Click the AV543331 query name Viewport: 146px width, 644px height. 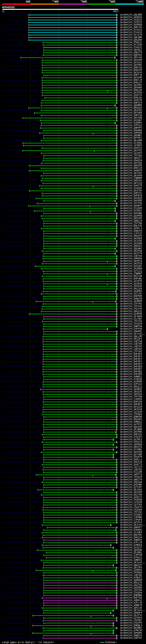point(8,7)
